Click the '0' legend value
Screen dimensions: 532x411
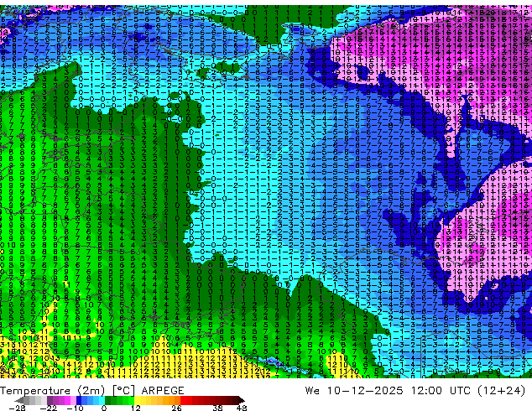point(104,408)
